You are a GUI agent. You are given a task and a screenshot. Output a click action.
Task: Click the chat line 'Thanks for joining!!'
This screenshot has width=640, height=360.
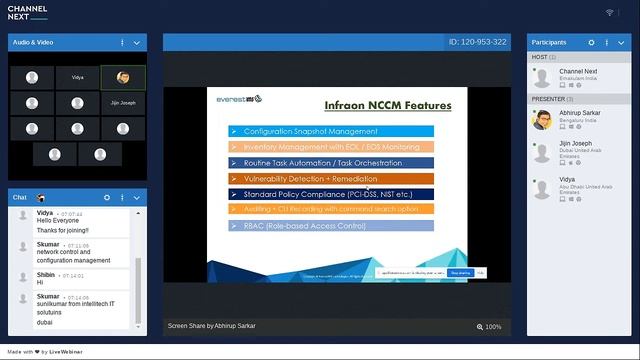[x=62, y=231]
